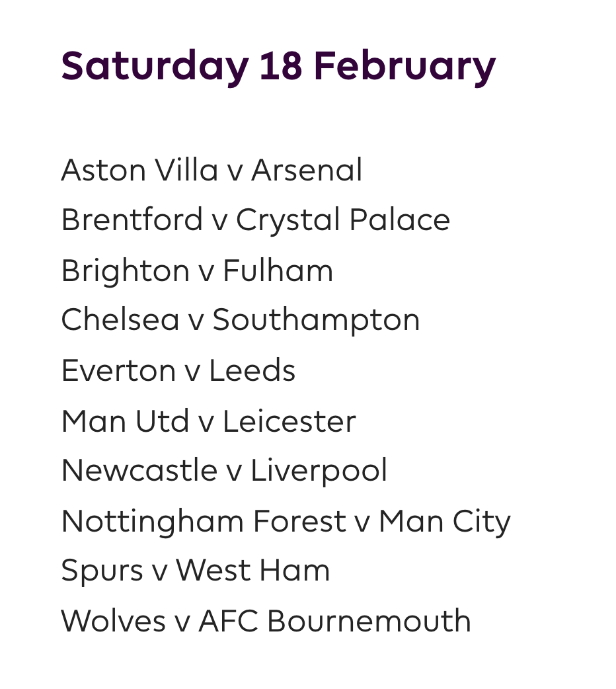Open the Man Utd v Leicester fixture
The image size is (616, 689).
pos(208,421)
